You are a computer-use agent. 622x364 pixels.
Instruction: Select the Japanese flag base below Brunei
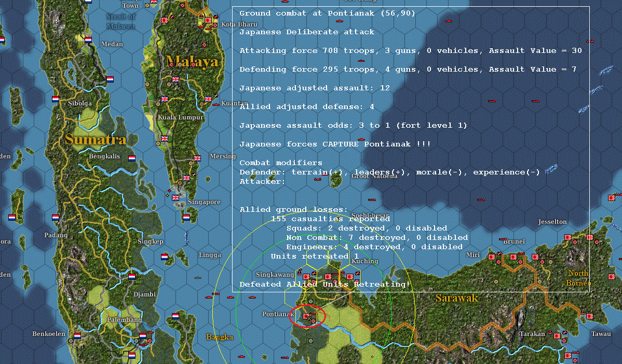[513, 257]
